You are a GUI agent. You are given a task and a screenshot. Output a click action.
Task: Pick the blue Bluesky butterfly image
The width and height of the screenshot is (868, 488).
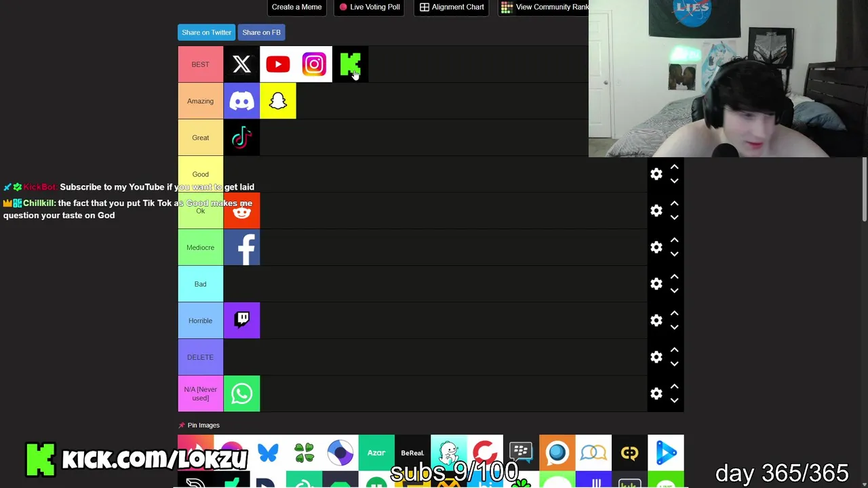tap(268, 453)
